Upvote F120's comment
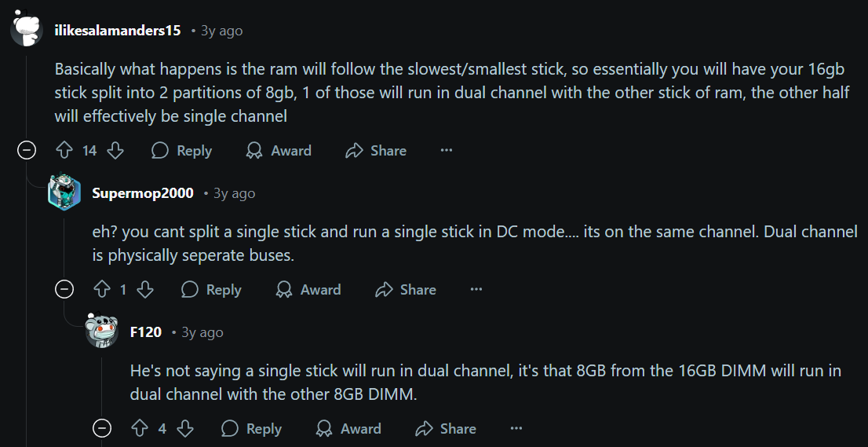Image resolution: width=868 pixels, height=447 pixels. 140,429
